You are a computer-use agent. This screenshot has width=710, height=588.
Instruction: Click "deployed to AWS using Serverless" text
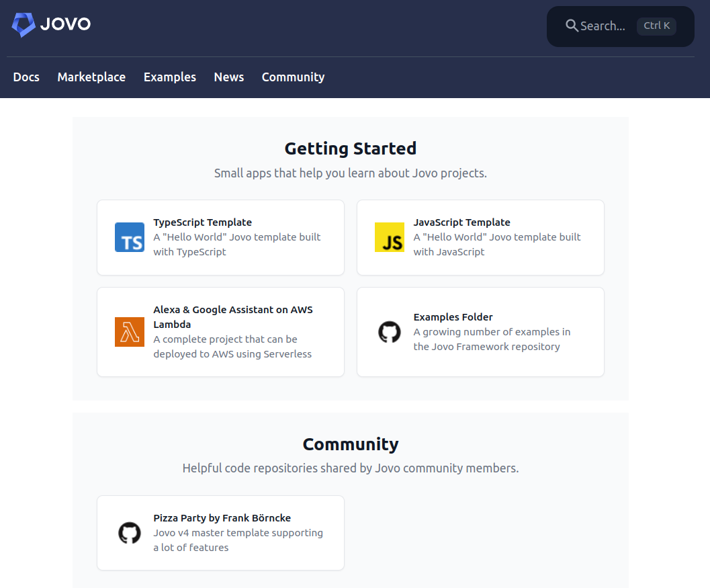point(232,354)
